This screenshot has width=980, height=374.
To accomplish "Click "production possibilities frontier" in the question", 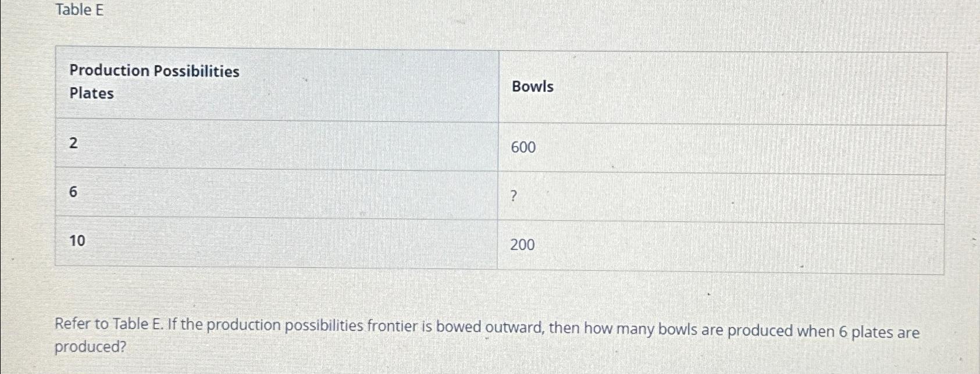I will click(x=311, y=326).
